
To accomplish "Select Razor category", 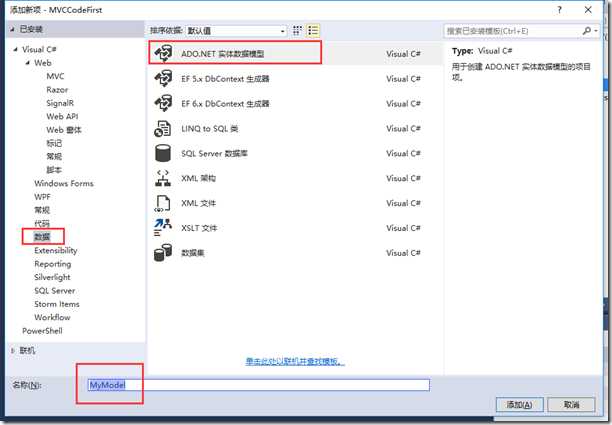I will pos(57,89).
